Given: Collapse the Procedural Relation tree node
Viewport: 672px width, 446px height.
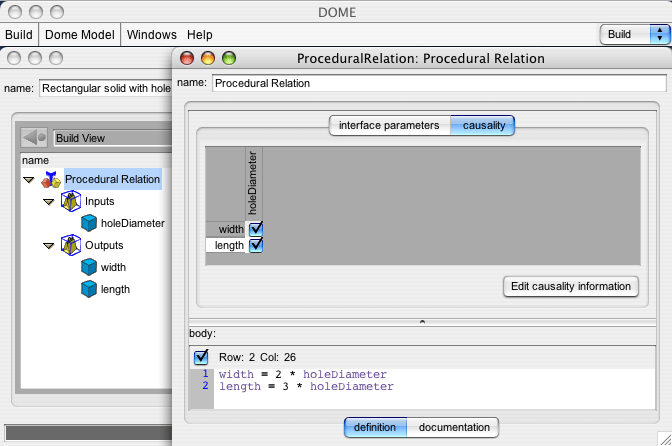Looking at the screenshot, I should tap(29, 180).
